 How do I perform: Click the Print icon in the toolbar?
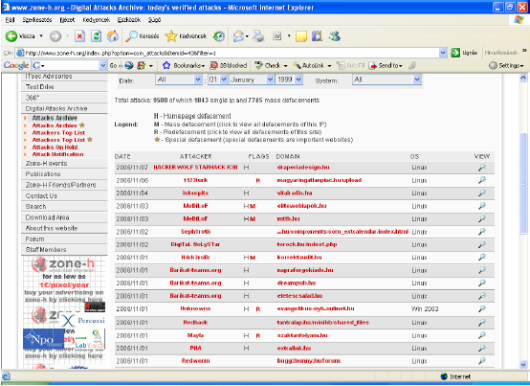[x=259, y=36]
